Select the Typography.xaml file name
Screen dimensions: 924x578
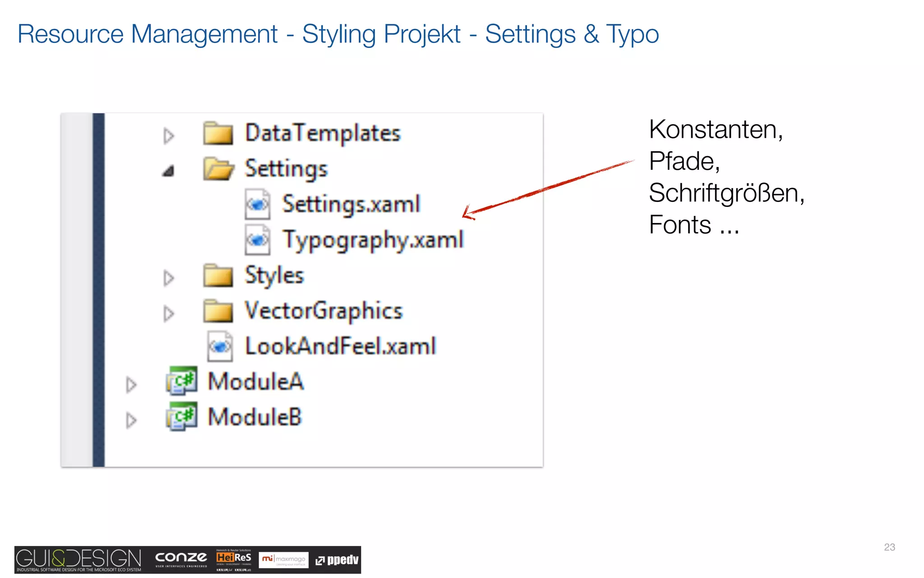coord(373,240)
